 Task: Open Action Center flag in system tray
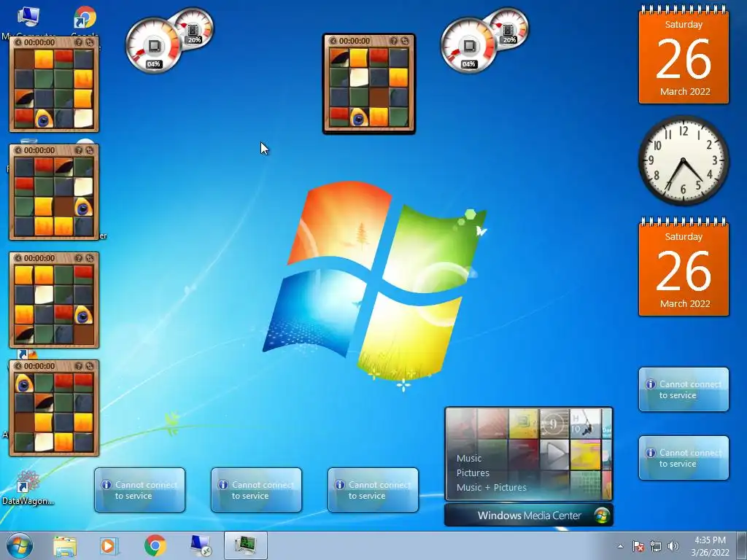[638, 546]
